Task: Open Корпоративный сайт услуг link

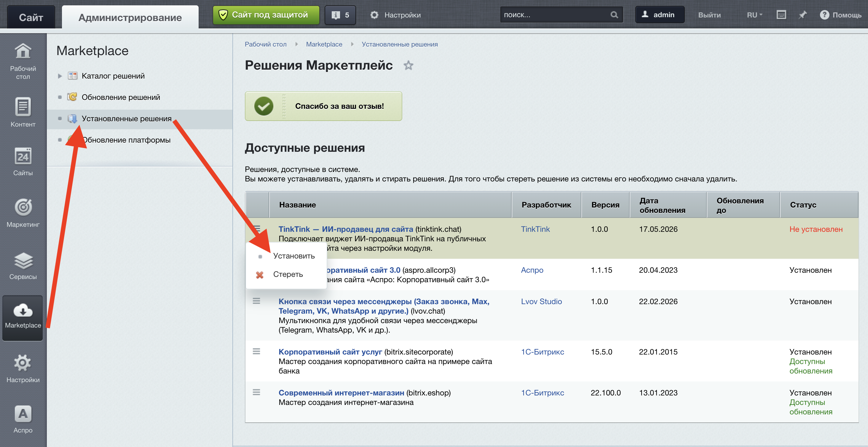Action: tap(330, 352)
